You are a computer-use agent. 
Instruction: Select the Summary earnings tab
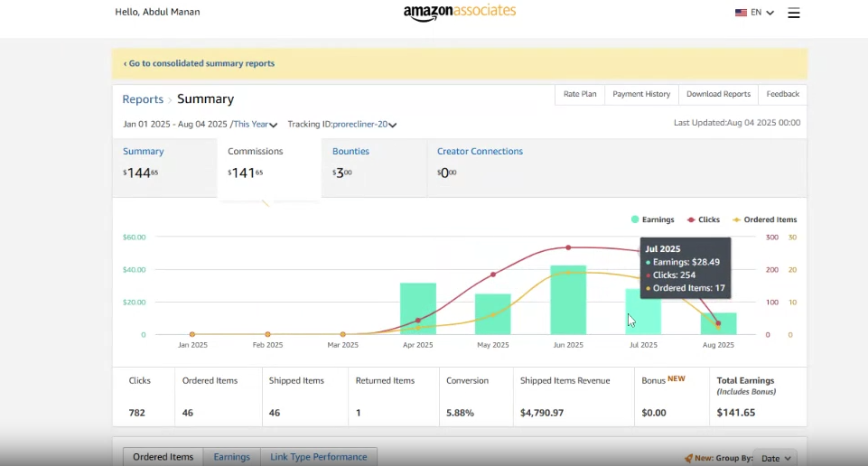[x=165, y=167]
